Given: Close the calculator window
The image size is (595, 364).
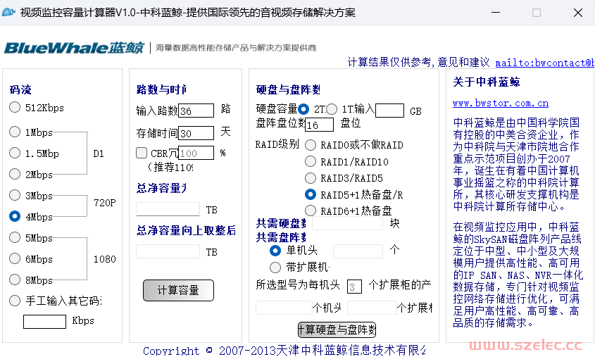Looking at the screenshot, I should pos(578,13).
